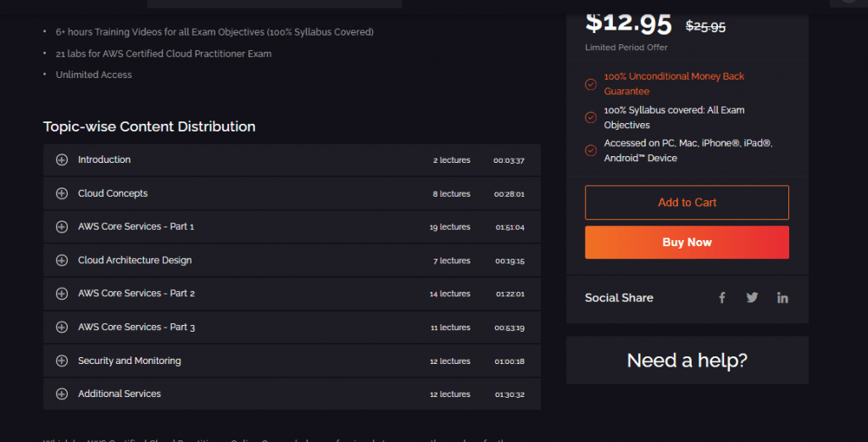Click the $12.95 price
Viewport: 868px width, 442px height.
click(x=628, y=23)
